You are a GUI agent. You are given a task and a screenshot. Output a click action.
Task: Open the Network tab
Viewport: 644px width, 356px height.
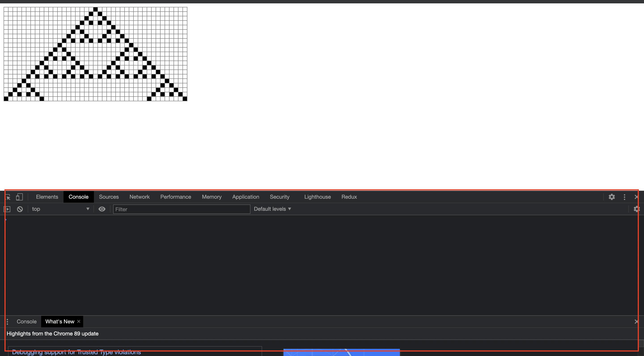[x=139, y=197]
